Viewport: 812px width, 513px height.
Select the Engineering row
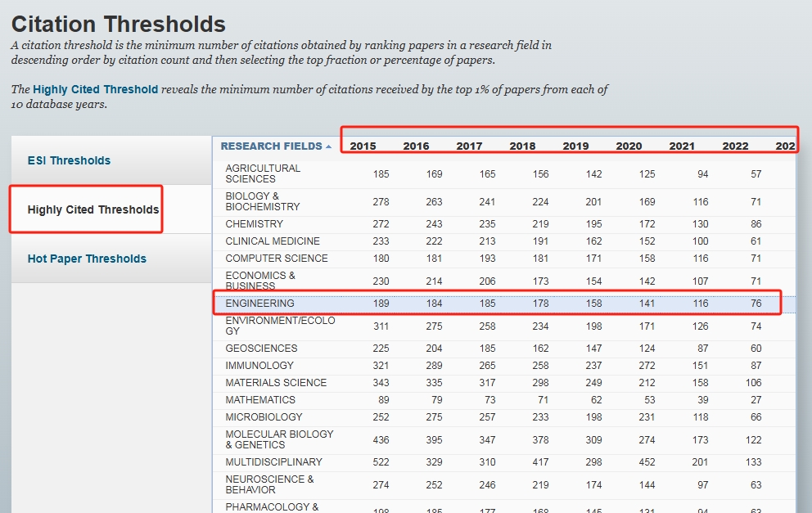click(259, 304)
